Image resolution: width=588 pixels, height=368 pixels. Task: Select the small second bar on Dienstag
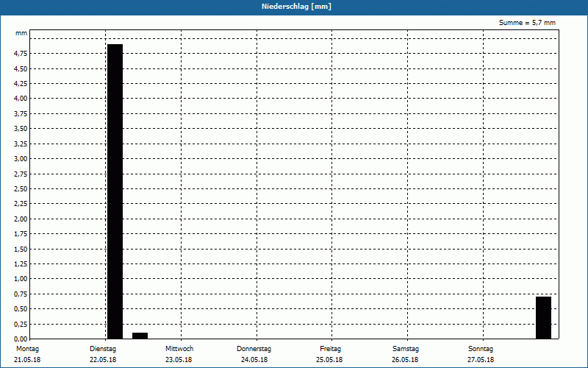pos(140,336)
